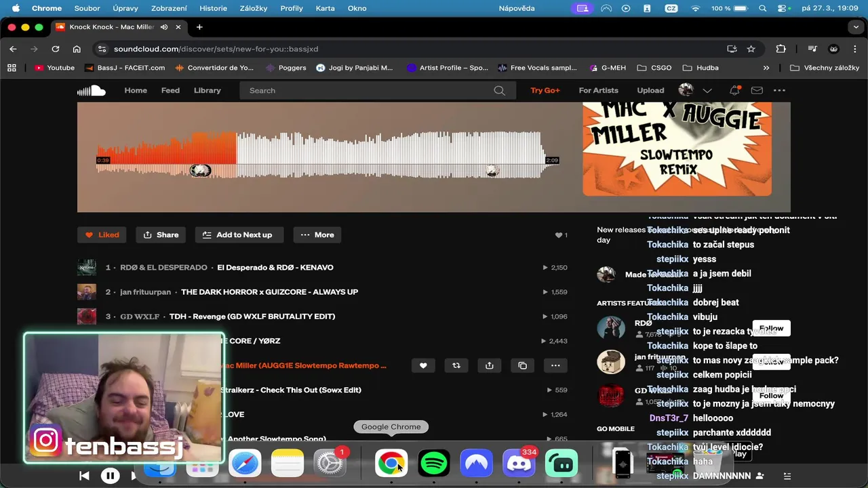Screen dimensions: 868x488
Task: Click copy link icon on highlighted track row
Action: [522, 365]
